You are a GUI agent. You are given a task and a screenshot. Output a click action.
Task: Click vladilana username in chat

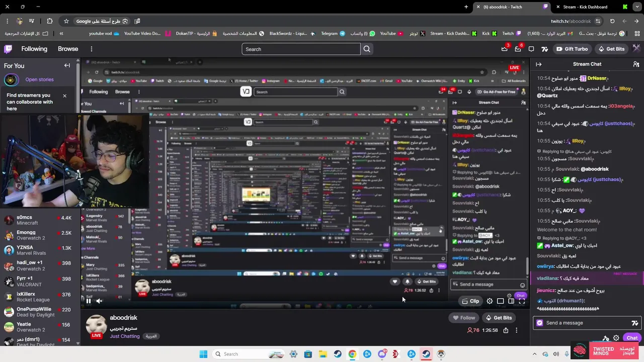[x=548, y=278]
